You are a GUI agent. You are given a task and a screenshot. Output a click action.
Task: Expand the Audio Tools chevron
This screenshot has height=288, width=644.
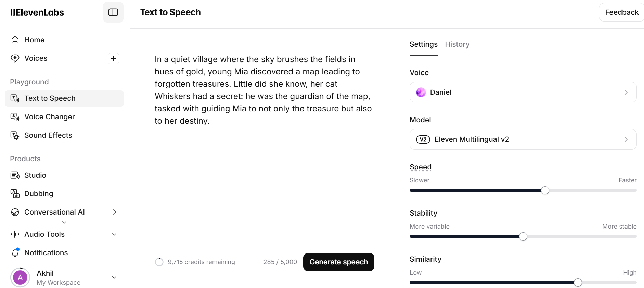point(114,234)
